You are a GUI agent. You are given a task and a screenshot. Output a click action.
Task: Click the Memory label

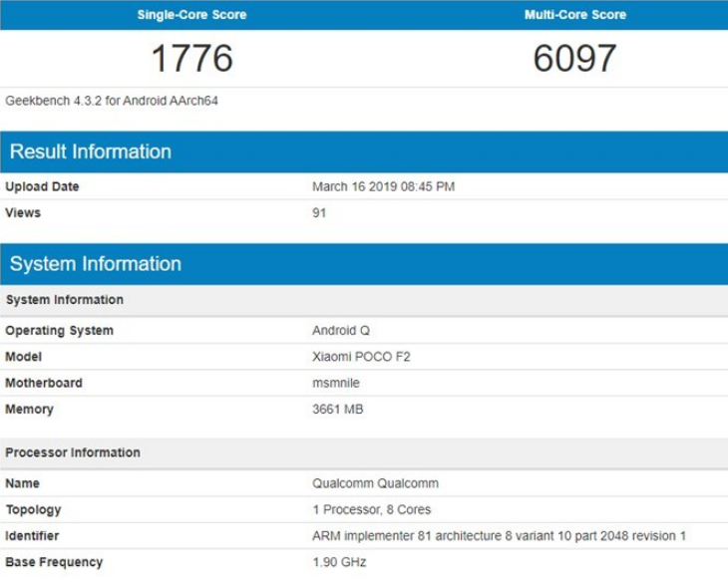tap(29, 410)
